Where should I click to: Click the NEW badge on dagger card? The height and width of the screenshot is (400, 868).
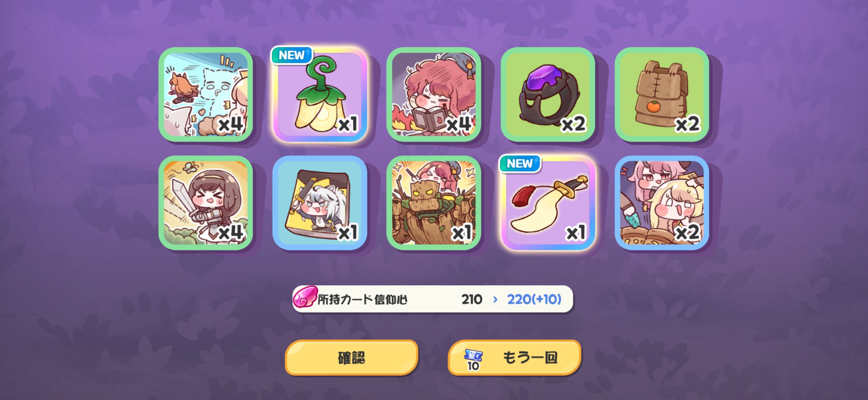520,163
